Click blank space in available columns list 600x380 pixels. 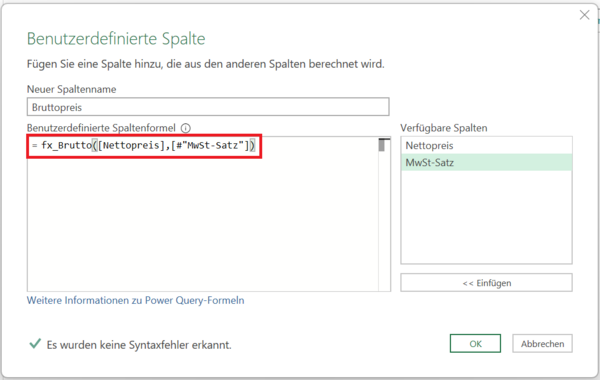486,217
